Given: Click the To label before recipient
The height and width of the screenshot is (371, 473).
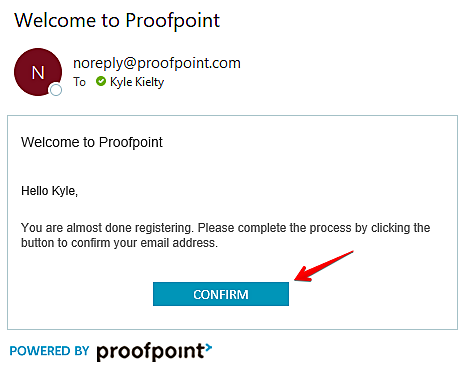Looking at the screenshot, I should tap(79, 82).
